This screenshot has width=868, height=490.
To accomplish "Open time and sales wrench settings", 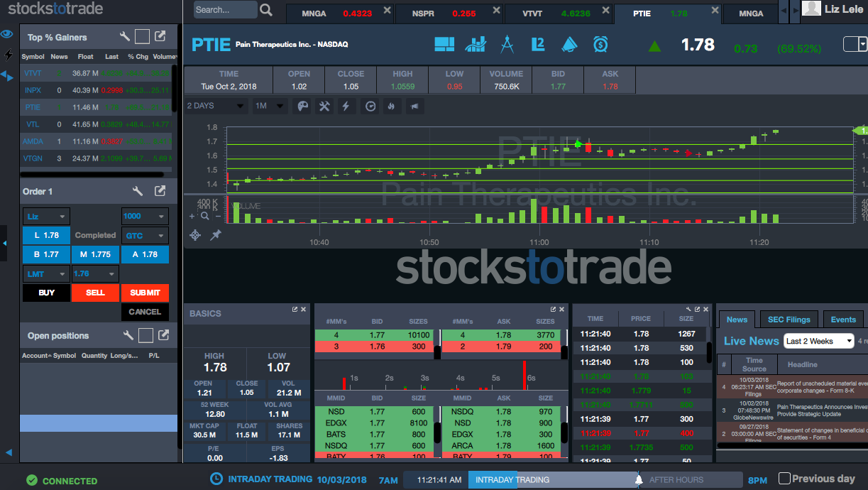I will click(688, 310).
